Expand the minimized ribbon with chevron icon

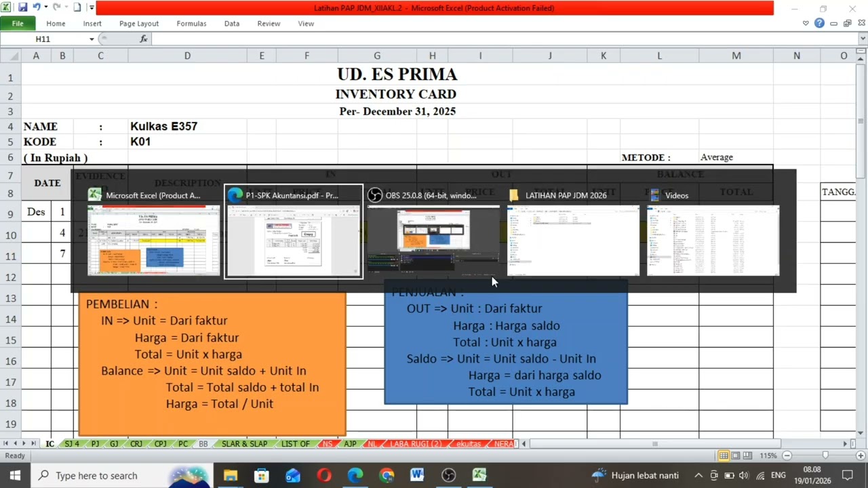tap(806, 23)
